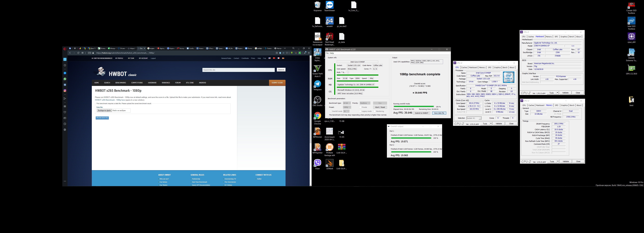This screenshot has height=233, width=644.
Task: Open the Google Chrome desktop icon
Action: tap(317, 118)
